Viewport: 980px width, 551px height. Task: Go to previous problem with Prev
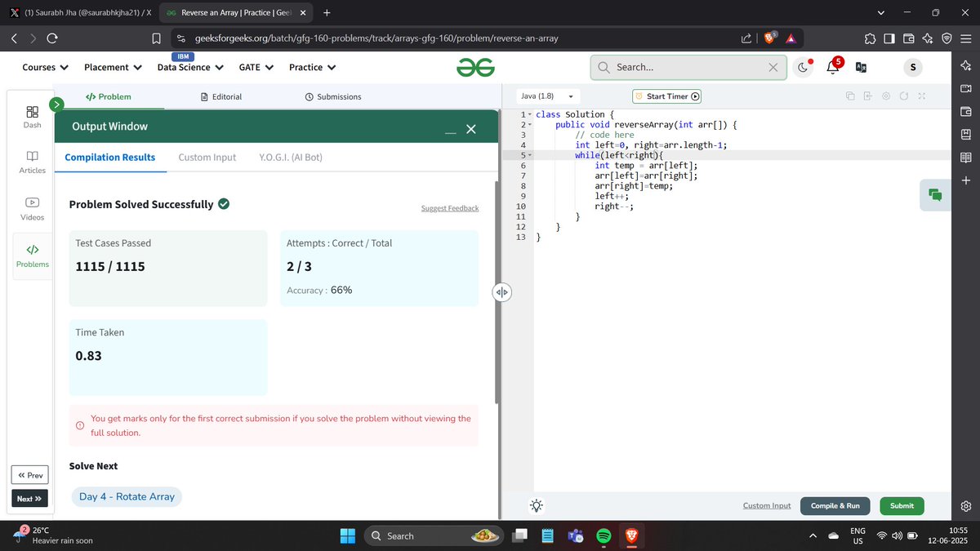click(x=29, y=475)
